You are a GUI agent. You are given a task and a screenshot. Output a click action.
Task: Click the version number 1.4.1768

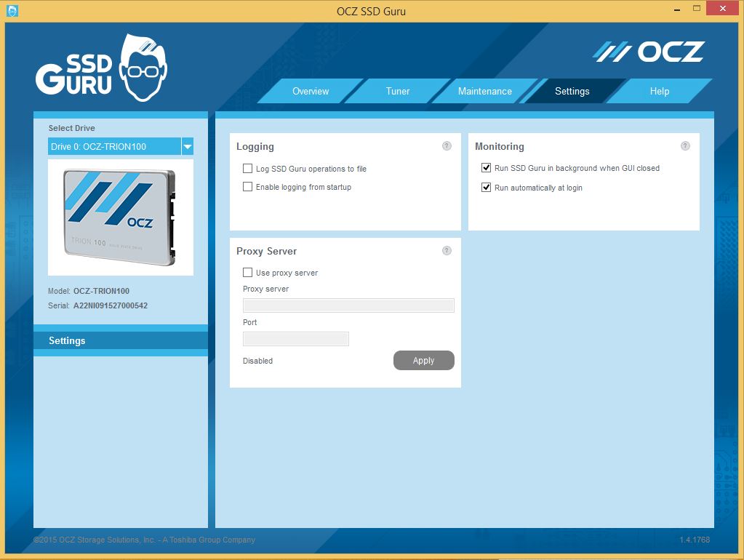point(694,540)
